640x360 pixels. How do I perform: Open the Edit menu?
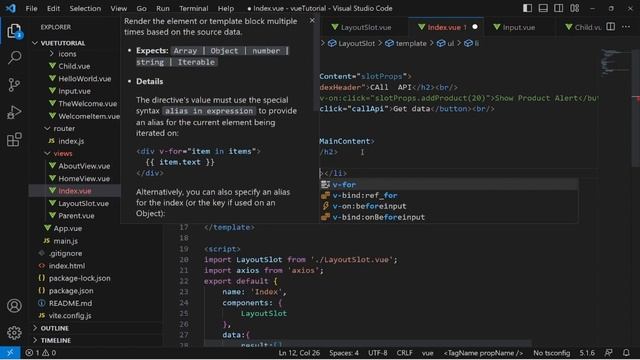(53, 8)
